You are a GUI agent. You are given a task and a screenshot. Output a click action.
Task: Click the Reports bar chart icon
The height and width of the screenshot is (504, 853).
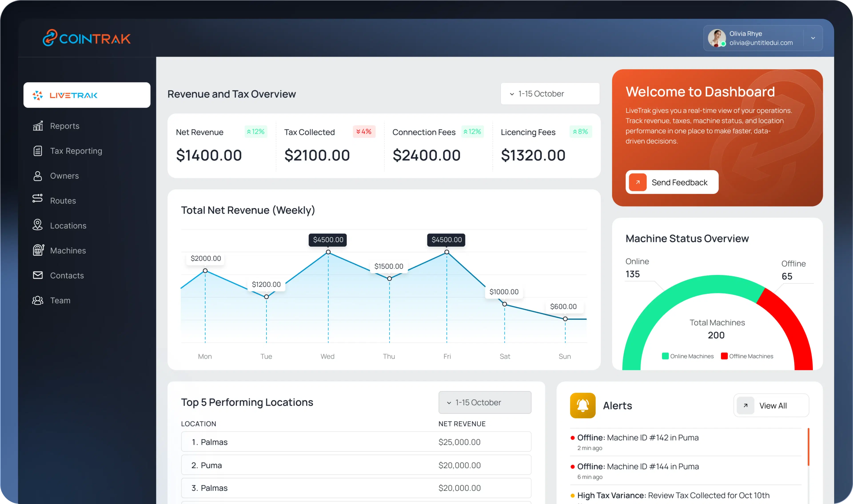point(38,126)
